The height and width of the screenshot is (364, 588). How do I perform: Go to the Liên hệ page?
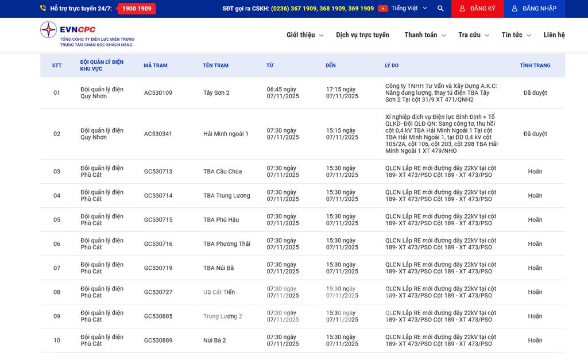pyautogui.click(x=554, y=35)
